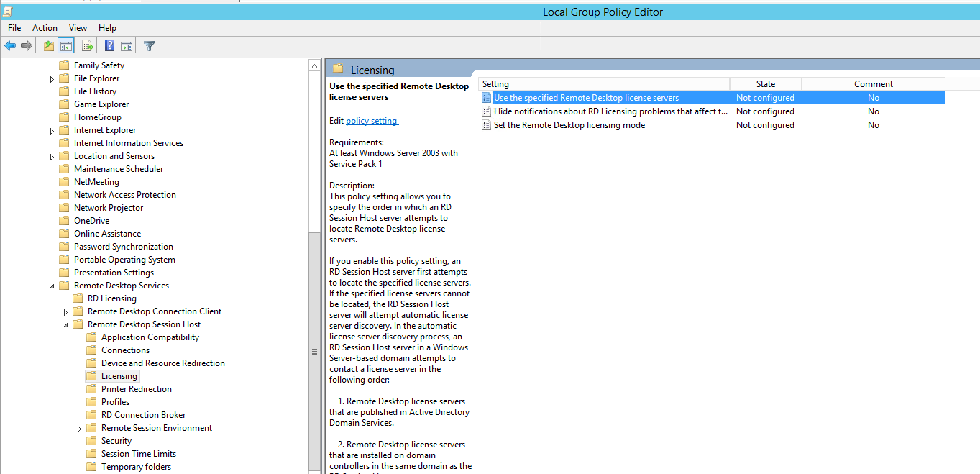Click the folder icon beside Security
The width and height of the screenshot is (980, 474).
91,441
